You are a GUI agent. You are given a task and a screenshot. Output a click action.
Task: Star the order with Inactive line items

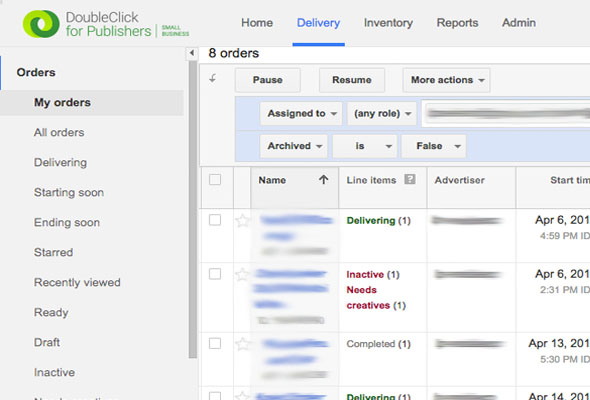tap(242, 274)
